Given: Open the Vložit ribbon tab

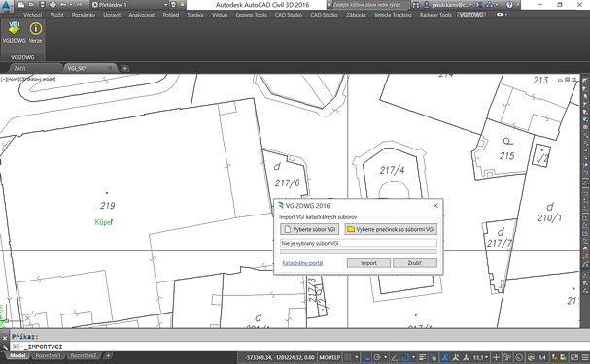Looking at the screenshot, I should (56, 15).
